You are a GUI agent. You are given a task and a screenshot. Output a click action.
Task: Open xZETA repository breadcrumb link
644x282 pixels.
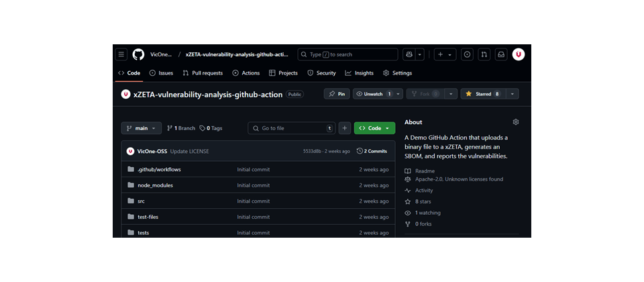237,54
